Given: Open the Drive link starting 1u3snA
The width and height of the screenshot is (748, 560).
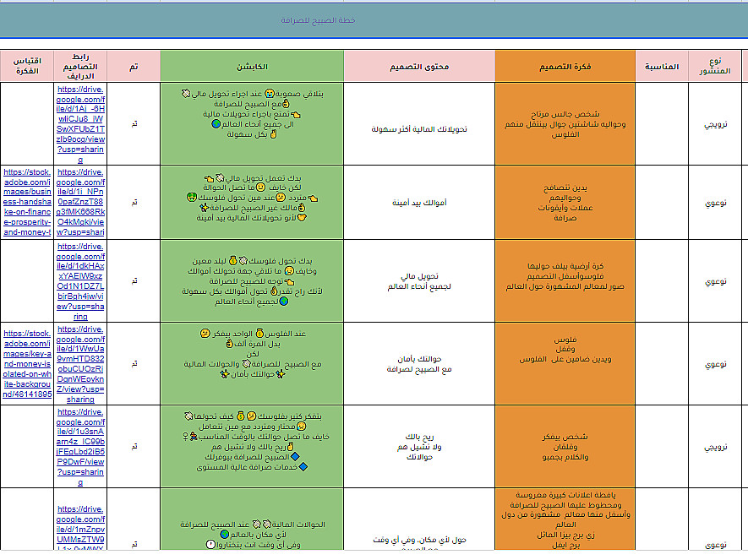Looking at the screenshot, I should click(x=80, y=447).
